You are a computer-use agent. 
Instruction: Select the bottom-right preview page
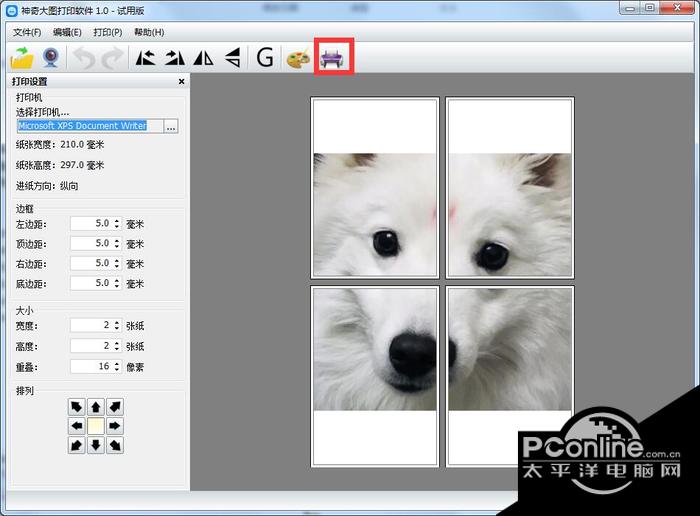tap(510, 377)
